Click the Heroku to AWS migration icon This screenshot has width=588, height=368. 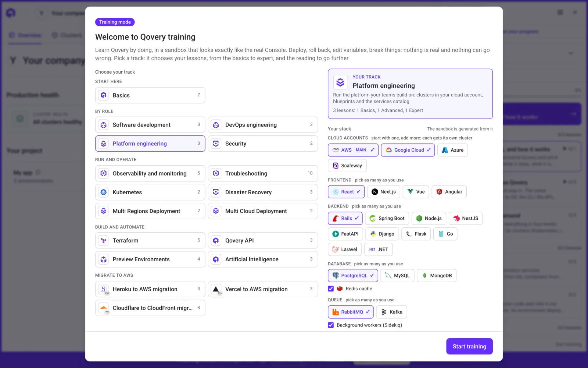104,289
